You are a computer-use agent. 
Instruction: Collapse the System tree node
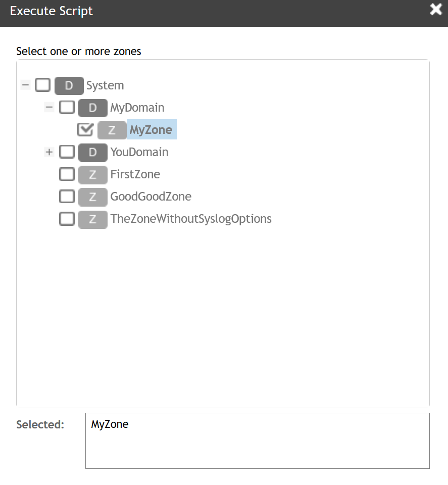coord(25,84)
